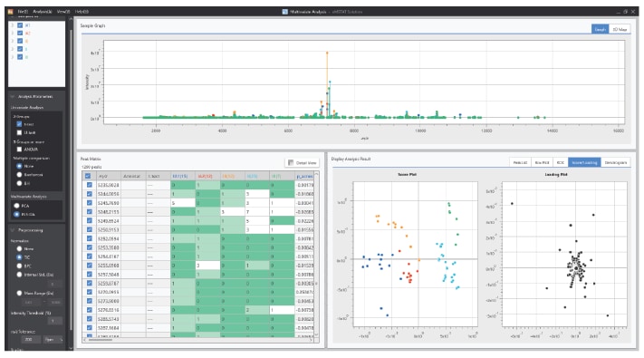
Task: Expand the first sample group tree node
Action: [13, 25]
